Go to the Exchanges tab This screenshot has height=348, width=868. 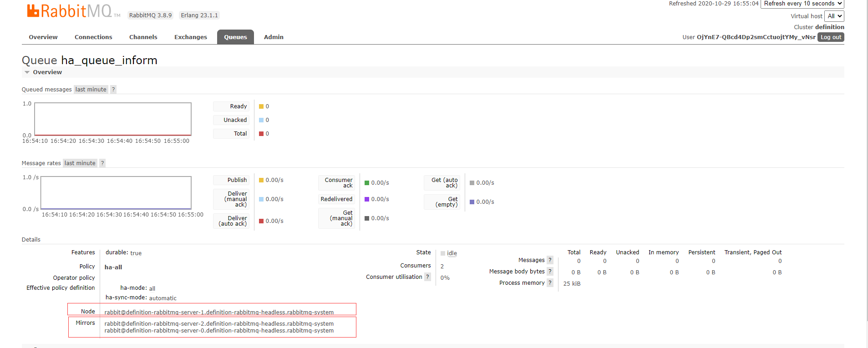[191, 37]
